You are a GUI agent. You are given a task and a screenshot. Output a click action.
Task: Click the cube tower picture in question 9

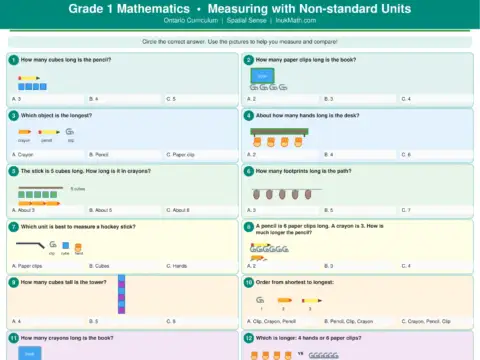pyautogui.click(x=121, y=294)
